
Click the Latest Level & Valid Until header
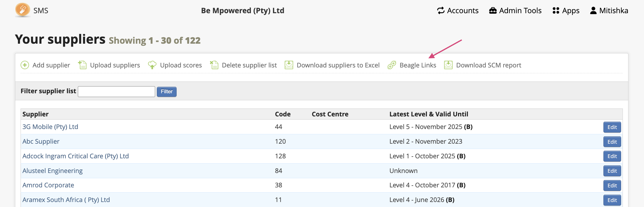coord(429,114)
